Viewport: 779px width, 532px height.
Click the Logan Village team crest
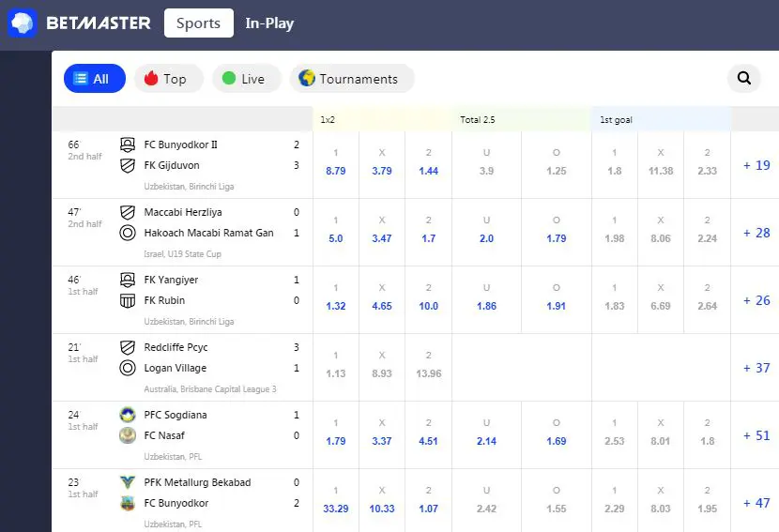128,368
